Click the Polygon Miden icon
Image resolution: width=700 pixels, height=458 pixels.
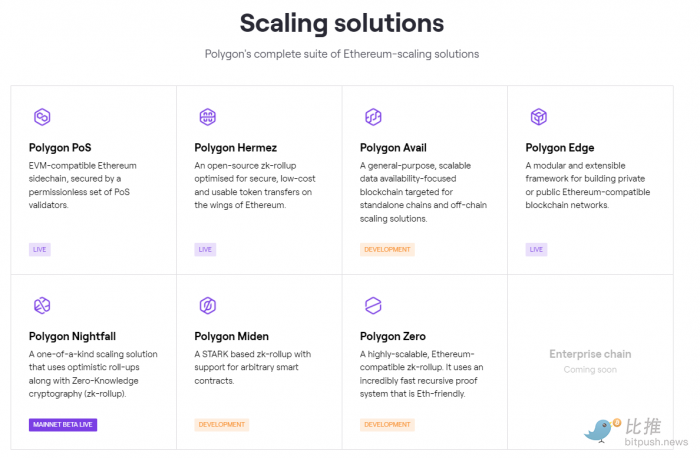point(207,305)
